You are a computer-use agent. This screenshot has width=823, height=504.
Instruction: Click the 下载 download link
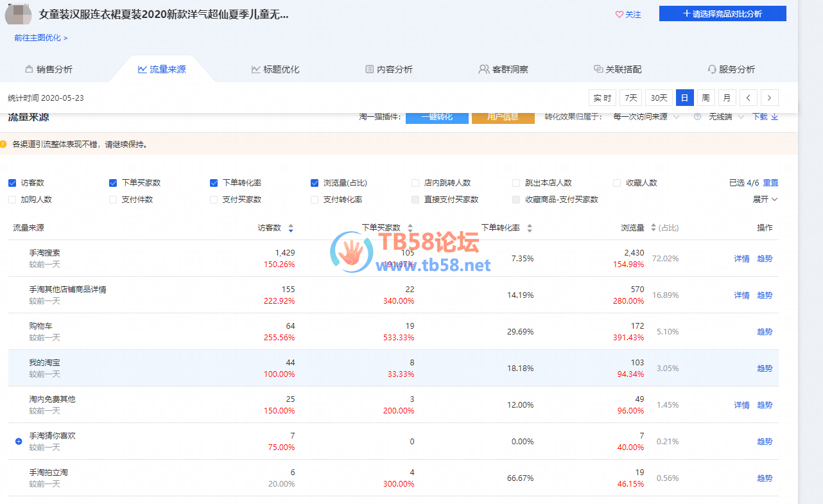point(760,117)
